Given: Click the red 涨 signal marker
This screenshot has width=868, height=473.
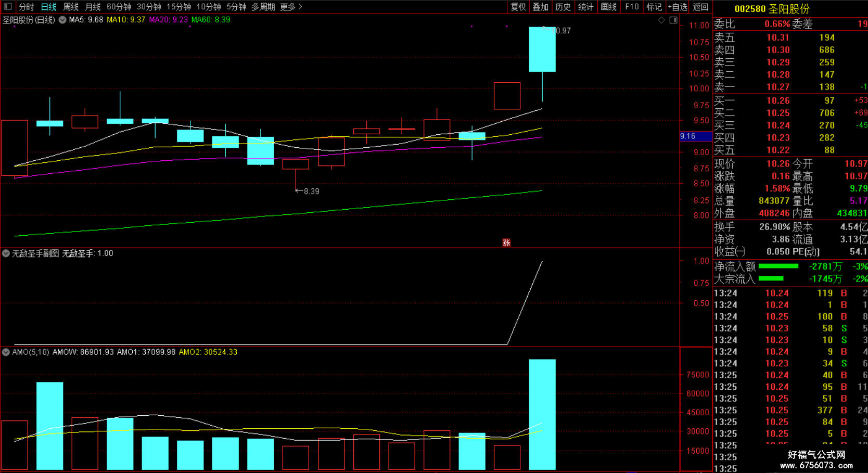Looking at the screenshot, I should point(506,242).
